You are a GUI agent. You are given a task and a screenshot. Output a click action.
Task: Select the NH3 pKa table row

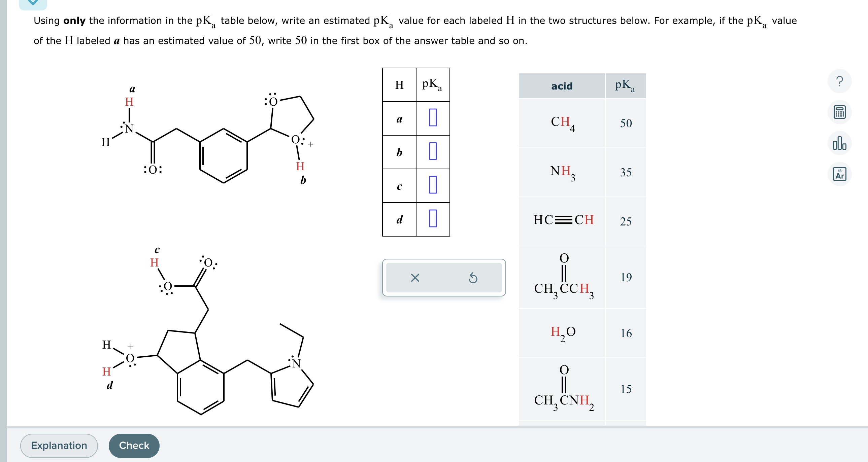pyautogui.click(x=582, y=173)
